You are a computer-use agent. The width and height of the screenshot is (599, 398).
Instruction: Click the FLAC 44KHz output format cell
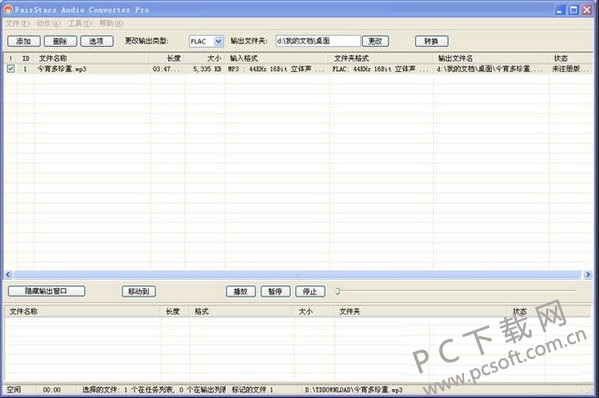click(380, 69)
